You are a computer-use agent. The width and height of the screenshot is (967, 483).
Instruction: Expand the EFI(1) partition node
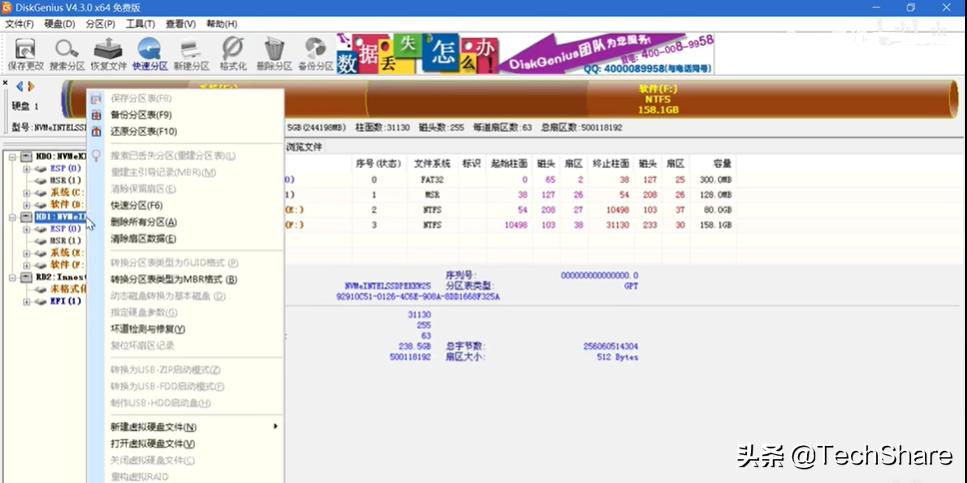[27, 302]
